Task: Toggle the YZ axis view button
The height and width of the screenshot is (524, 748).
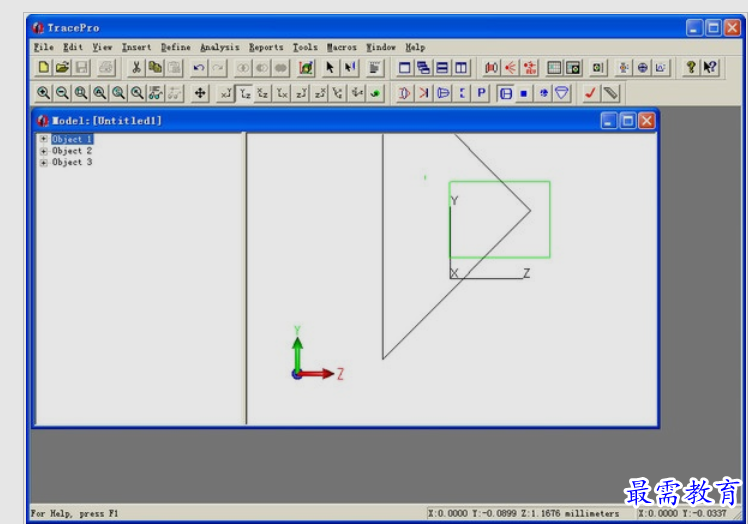Action: point(245,93)
